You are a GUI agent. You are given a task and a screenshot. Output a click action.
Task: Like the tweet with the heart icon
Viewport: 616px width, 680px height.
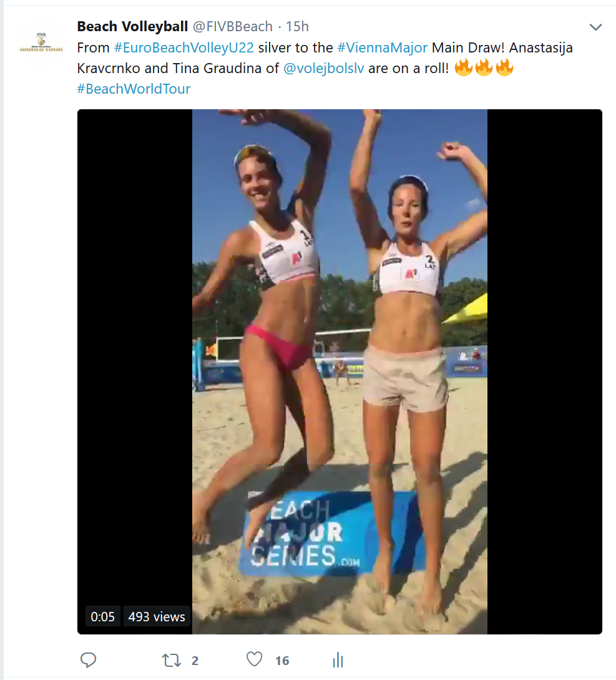pyautogui.click(x=255, y=659)
